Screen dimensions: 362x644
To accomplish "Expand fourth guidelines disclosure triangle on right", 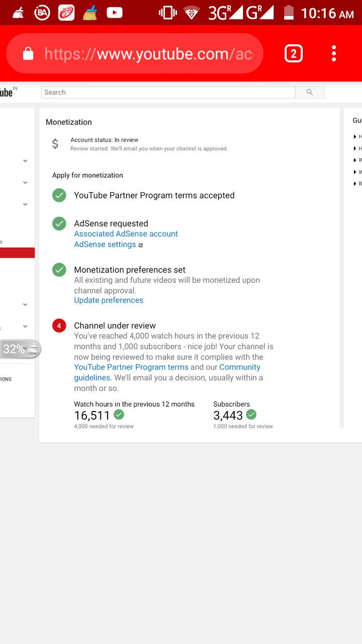I will pos(355,172).
